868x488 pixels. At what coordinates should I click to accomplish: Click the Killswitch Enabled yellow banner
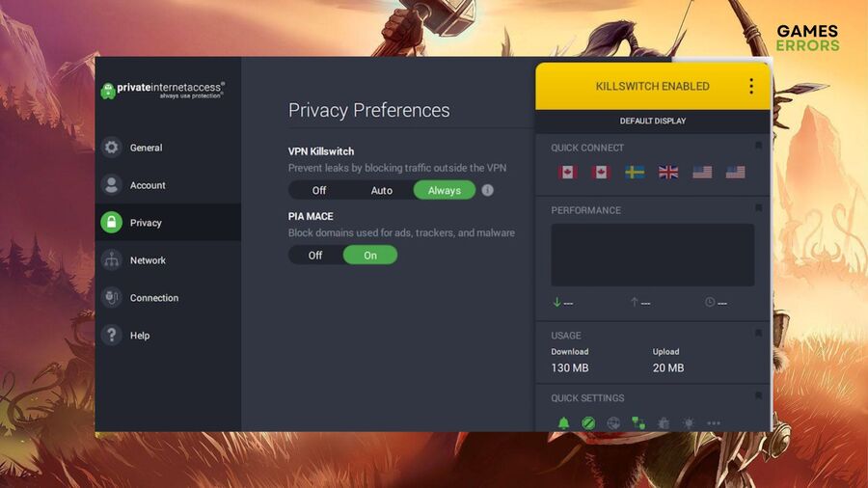(x=652, y=86)
